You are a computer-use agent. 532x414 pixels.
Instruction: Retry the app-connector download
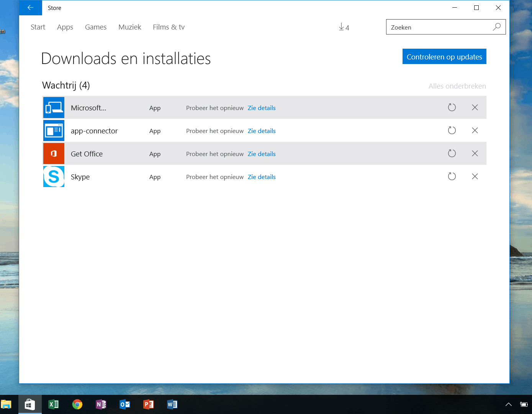452,130
